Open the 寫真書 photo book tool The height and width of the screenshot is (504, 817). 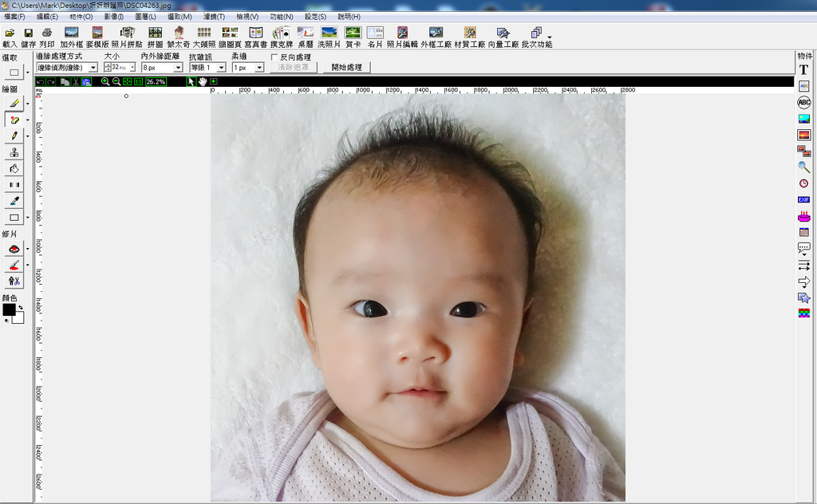pos(256,37)
